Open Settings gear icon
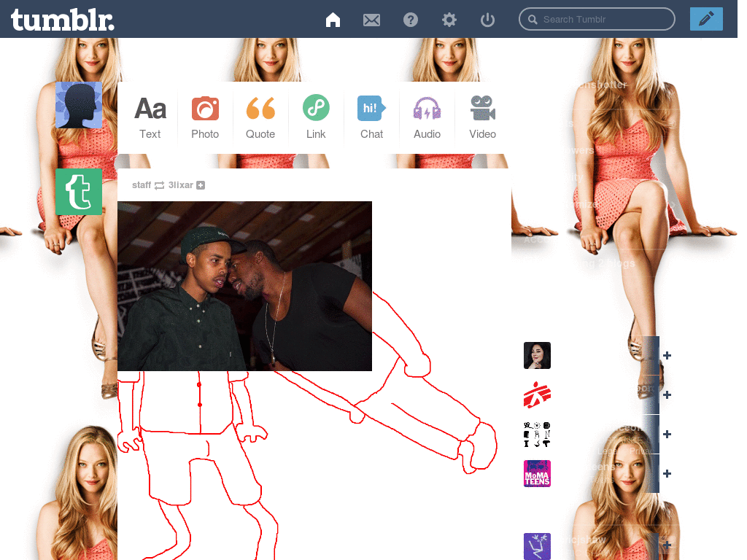The height and width of the screenshot is (560, 747). click(x=449, y=20)
